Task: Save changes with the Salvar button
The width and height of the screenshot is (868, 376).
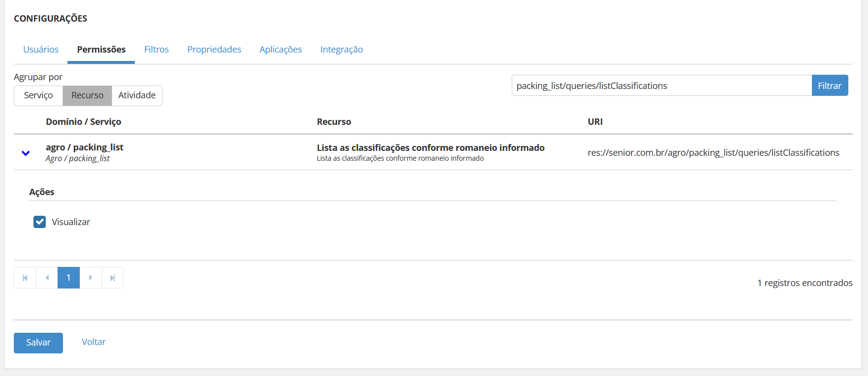Action: point(38,343)
